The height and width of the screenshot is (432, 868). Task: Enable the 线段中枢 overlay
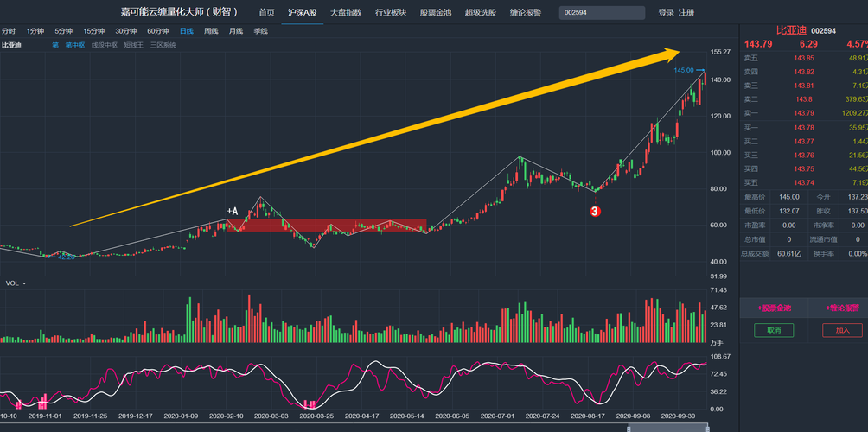coord(104,44)
